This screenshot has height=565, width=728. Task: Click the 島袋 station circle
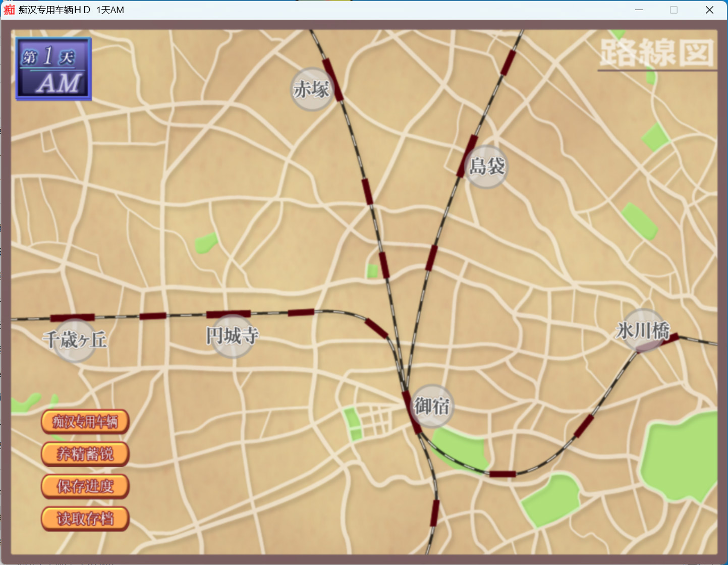[x=486, y=166]
